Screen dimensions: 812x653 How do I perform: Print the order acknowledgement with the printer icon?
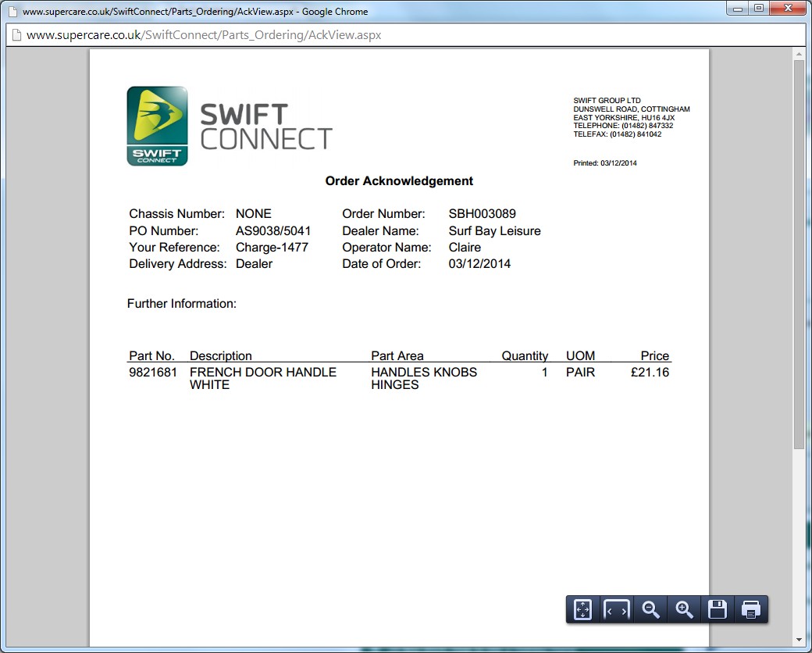[x=751, y=609]
